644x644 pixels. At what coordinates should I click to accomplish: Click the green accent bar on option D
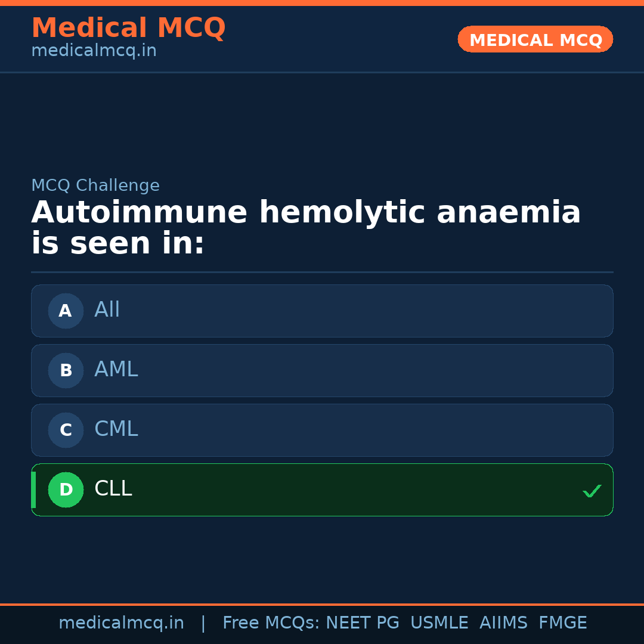tap(33, 490)
